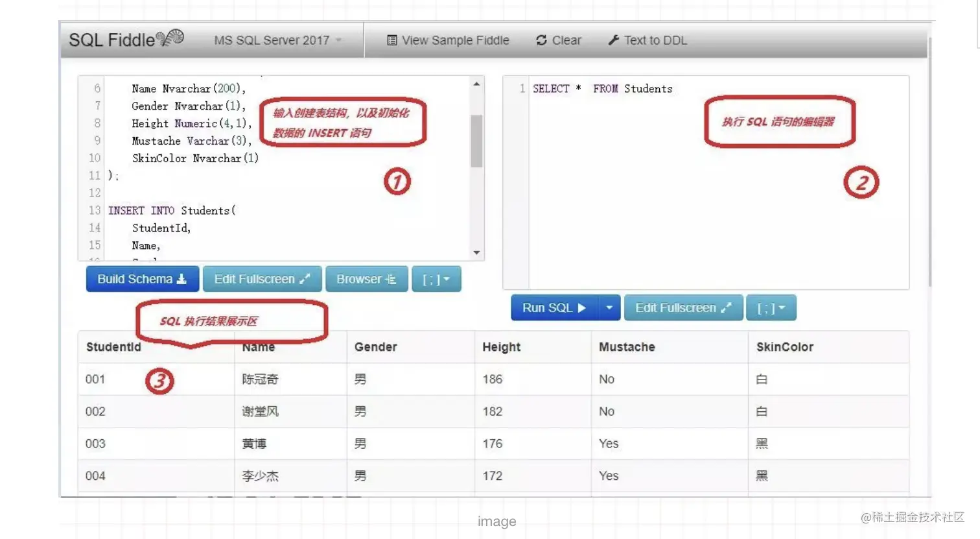Open query panel terminator [ ; ] dropdown
The width and height of the screenshot is (980, 539).
pyautogui.click(x=771, y=308)
